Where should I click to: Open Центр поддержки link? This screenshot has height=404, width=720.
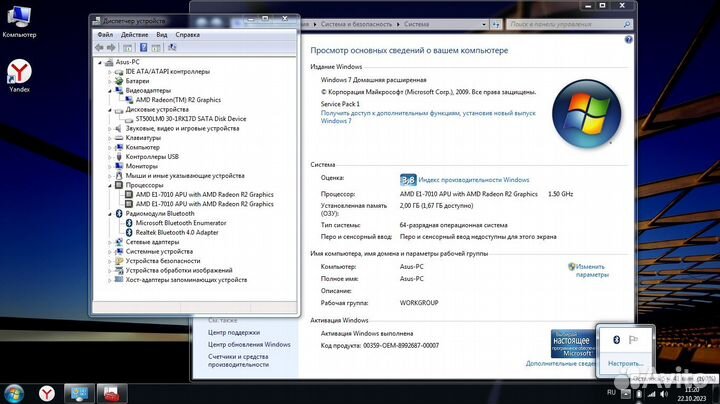234,332
